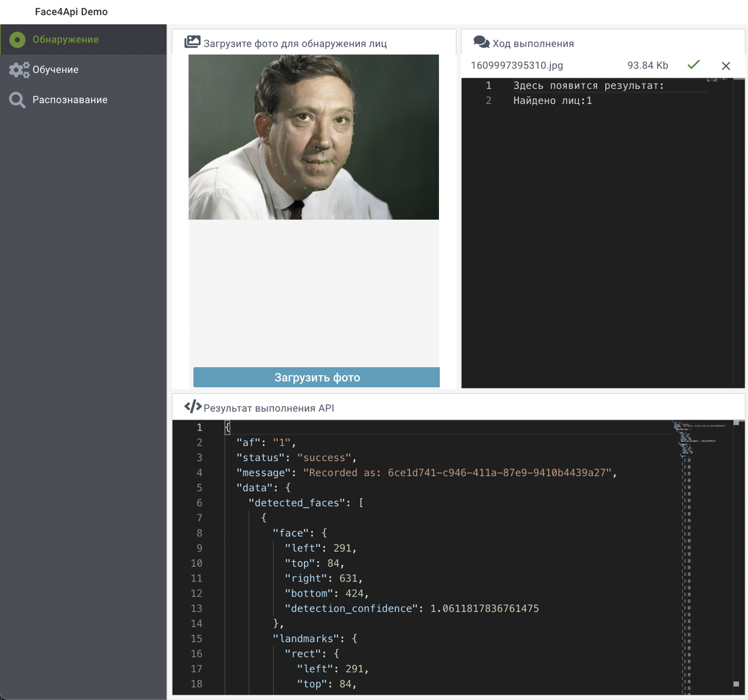The height and width of the screenshot is (700, 748).
Task: Click the "data" line in JSON
Action: (x=263, y=488)
